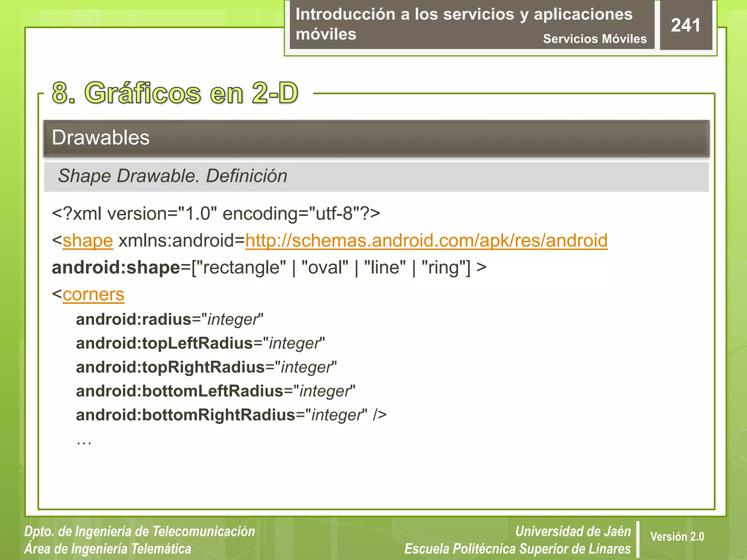Click 'android:topRightRadius' attribute line
747x560 pixels.
coord(206,367)
